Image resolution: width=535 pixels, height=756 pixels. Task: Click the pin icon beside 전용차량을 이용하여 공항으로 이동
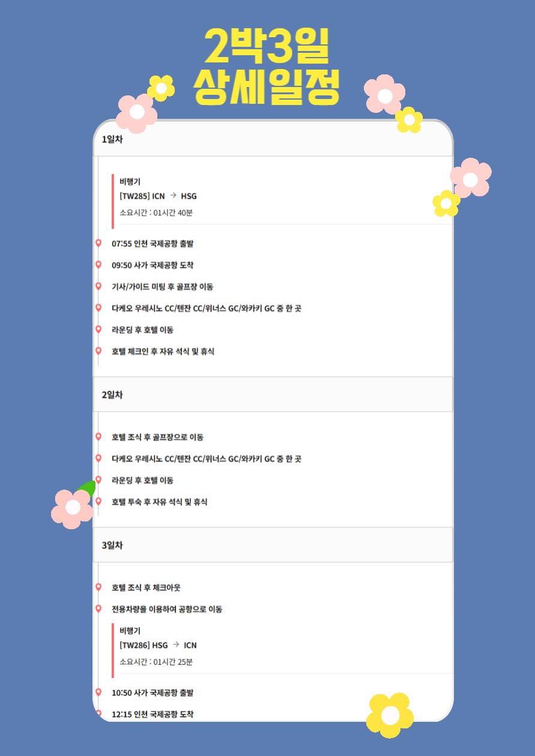(98, 610)
